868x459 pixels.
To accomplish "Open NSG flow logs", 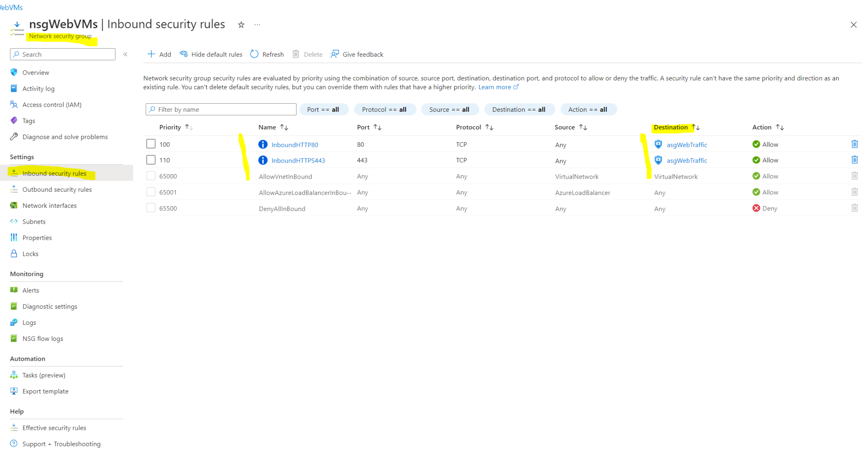I will (42, 338).
